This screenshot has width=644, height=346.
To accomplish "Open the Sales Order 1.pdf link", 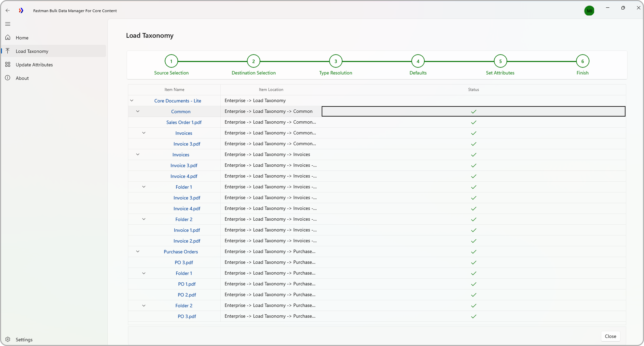I will click(x=184, y=122).
